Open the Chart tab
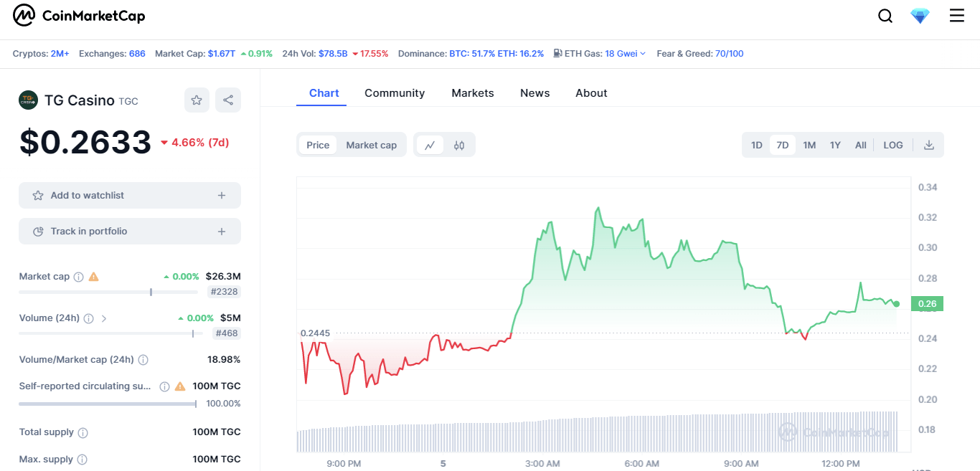The width and height of the screenshot is (980, 471). 324,93
